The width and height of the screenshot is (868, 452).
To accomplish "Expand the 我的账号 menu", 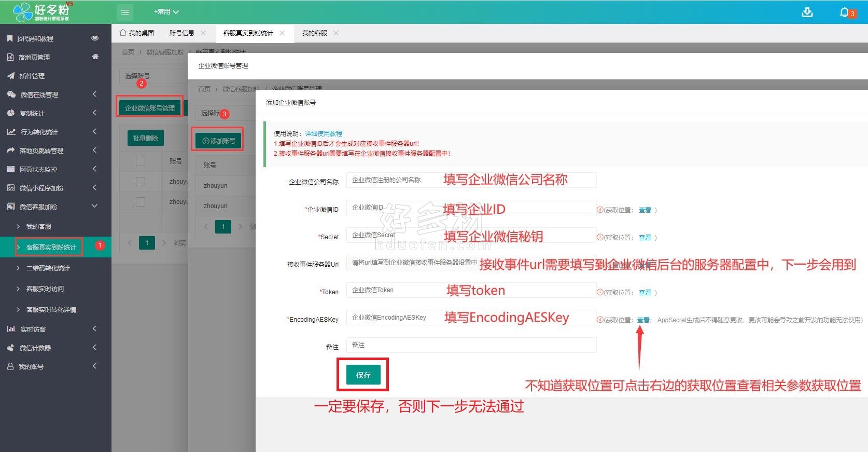I will pyautogui.click(x=94, y=366).
